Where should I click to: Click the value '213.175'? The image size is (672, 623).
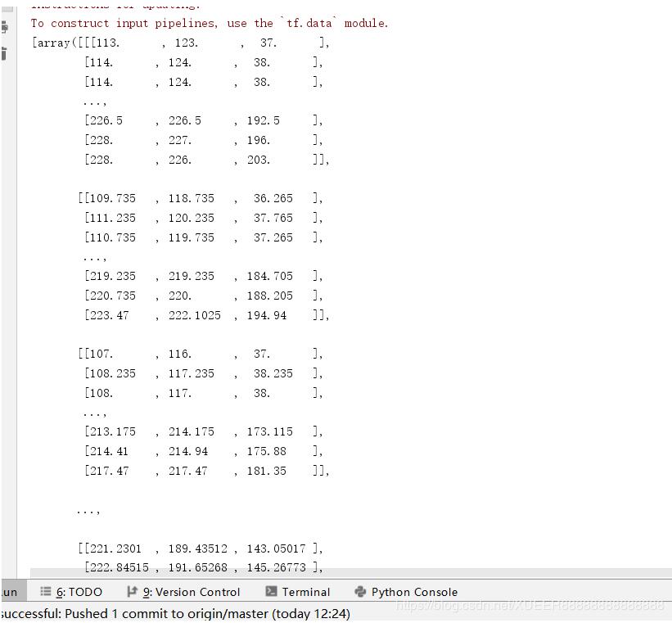[113, 431]
